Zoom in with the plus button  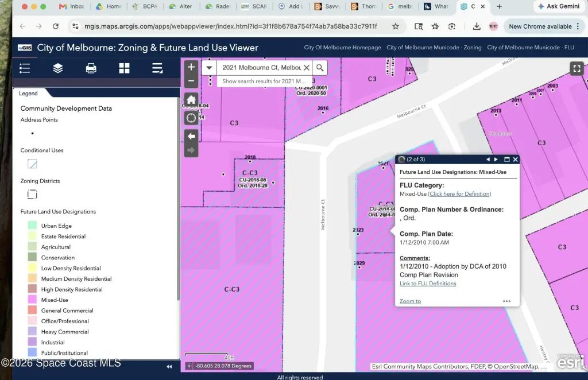191,67
